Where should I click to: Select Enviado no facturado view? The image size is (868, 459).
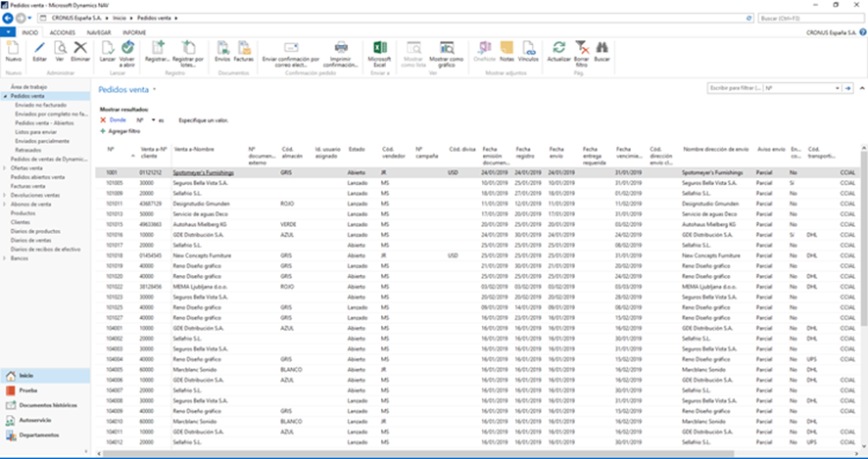click(x=41, y=105)
